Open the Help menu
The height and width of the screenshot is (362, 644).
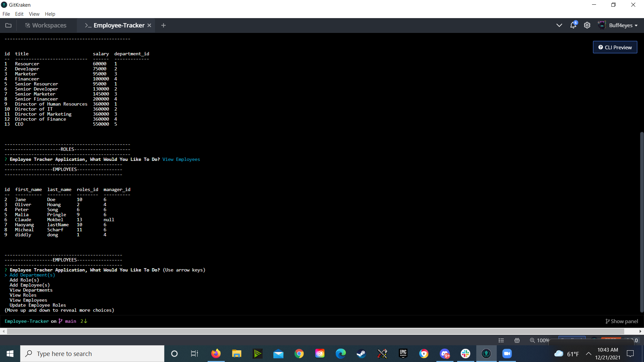50,14
